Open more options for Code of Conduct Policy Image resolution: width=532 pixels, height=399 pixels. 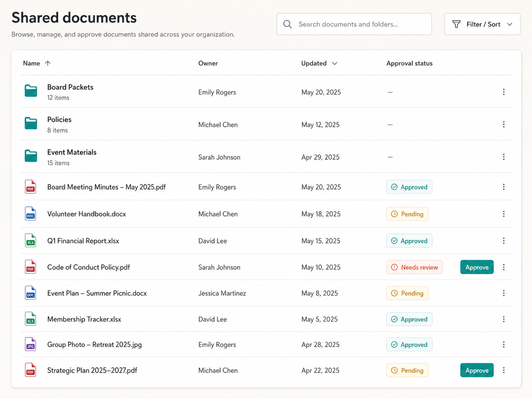pos(504,267)
